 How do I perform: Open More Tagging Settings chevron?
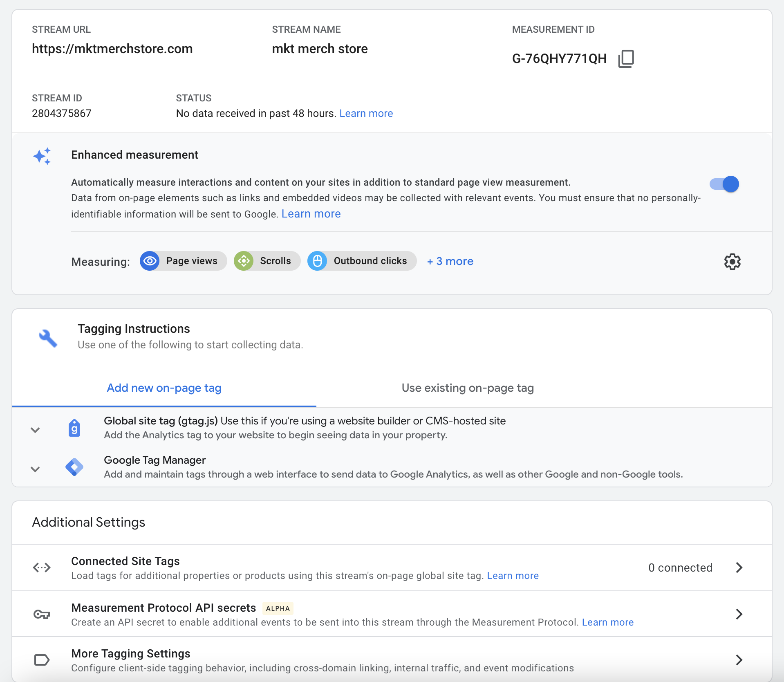click(x=739, y=660)
